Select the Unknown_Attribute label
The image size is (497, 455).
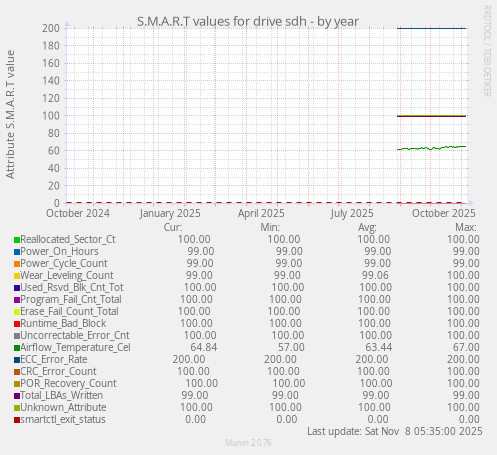tap(63, 408)
